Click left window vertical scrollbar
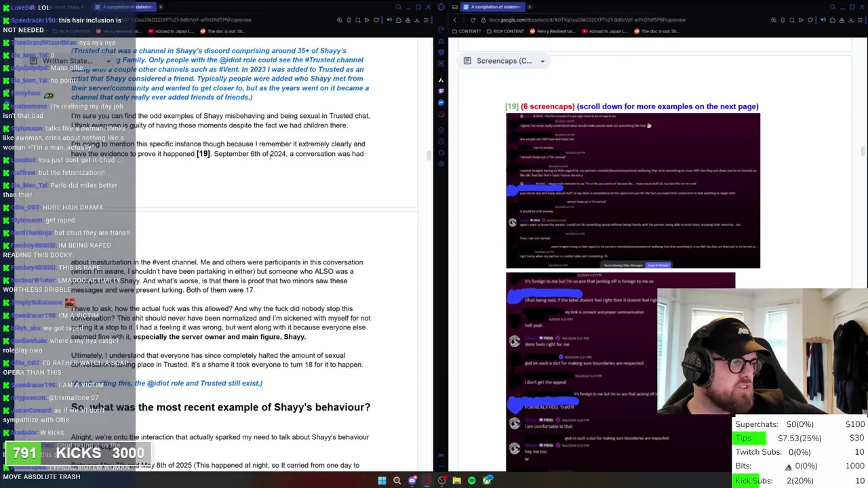 (428, 155)
